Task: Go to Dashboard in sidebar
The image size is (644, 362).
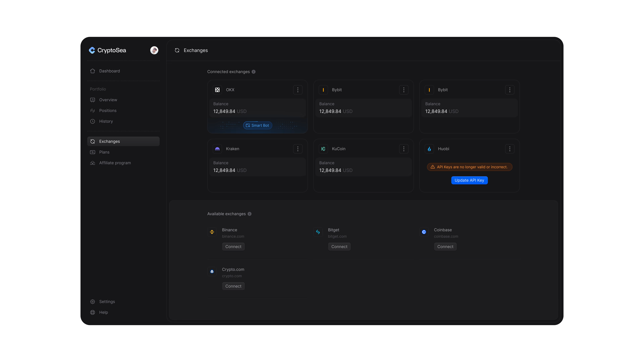Action: [110, 71]
